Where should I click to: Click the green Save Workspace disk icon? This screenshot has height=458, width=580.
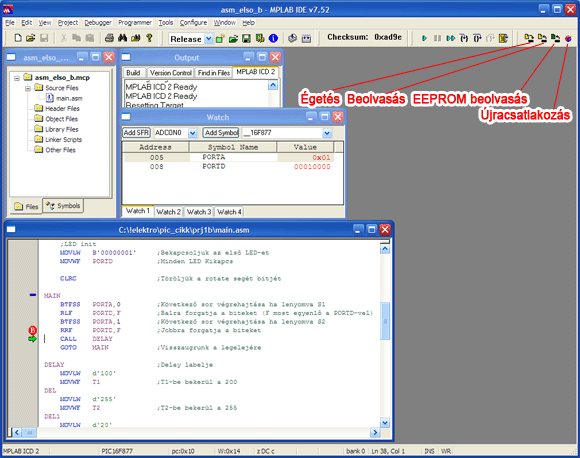click(247, 38)
